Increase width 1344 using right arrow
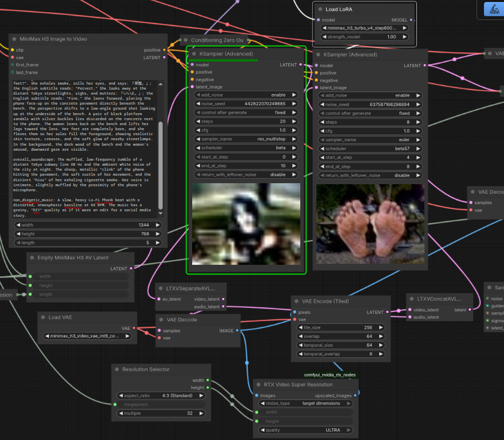The width and height of the screenshot is (504, 440). click(158, 225)
